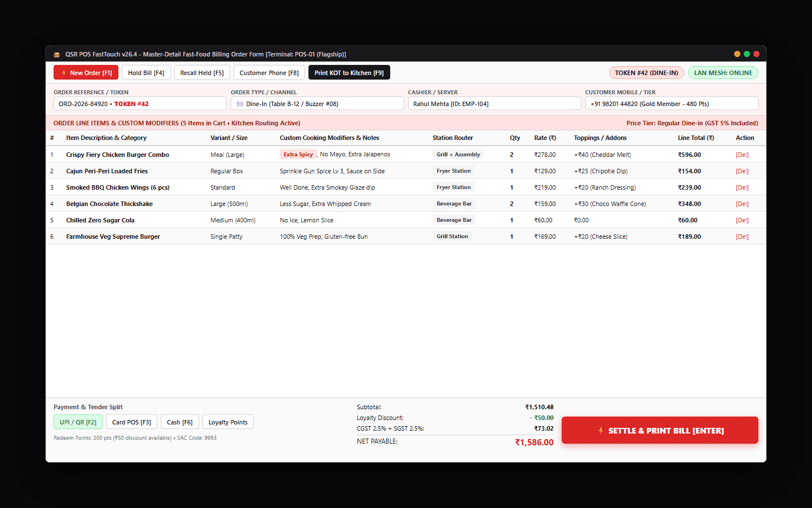
Task: Click TOKEN #42 (DINE-IN) badge
Action: point(646,73)
